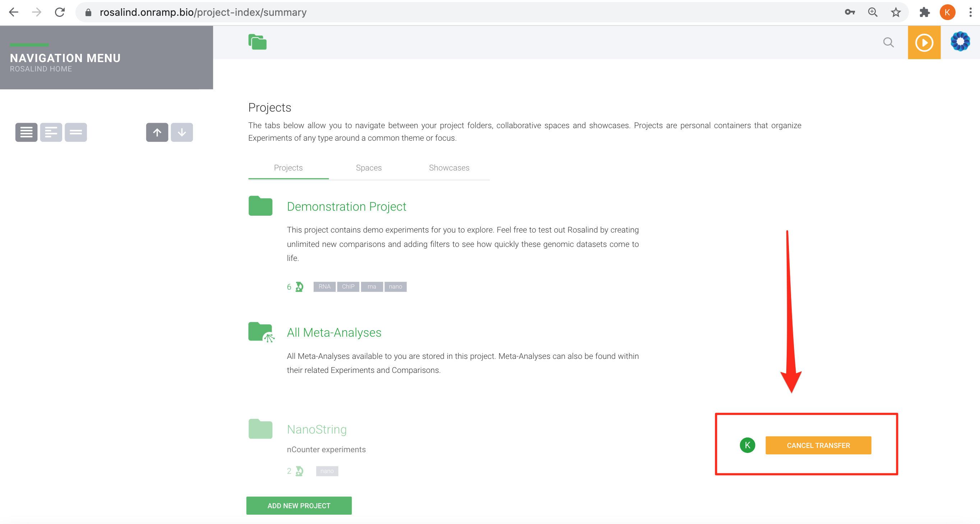Click the green projects folder icon in the header
The width and height of the screenshot is (980, 524).
point(258,42)
